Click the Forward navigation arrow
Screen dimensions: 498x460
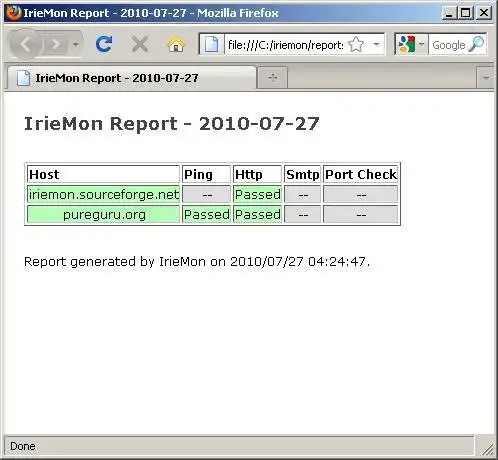56,44
